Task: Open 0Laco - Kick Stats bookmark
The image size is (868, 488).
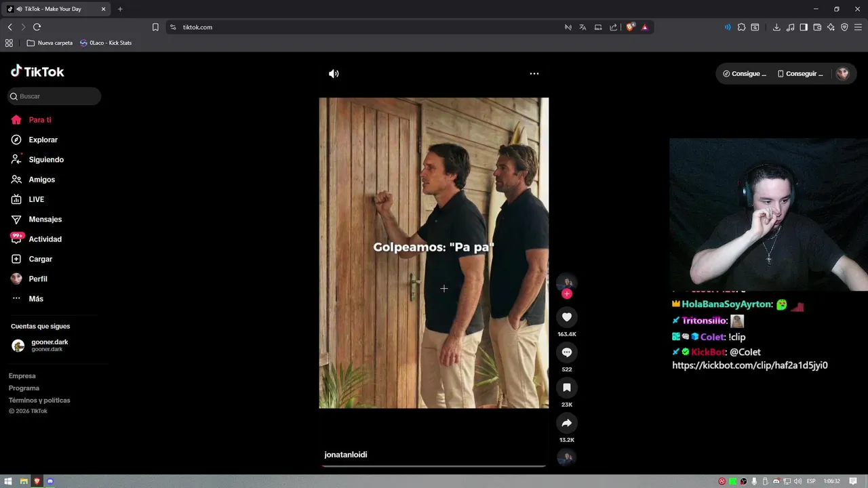Action: click(106, 43)
